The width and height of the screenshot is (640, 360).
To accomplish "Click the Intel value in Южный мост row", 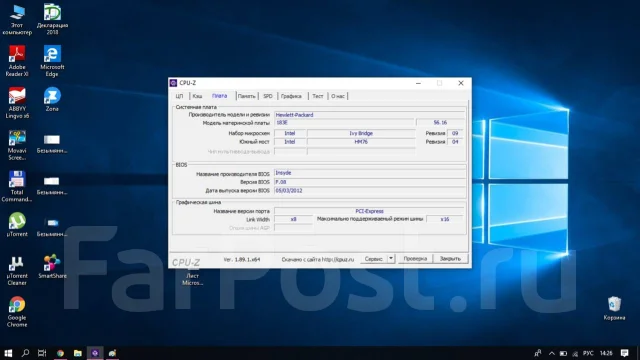I will click(x=290, y=142).
